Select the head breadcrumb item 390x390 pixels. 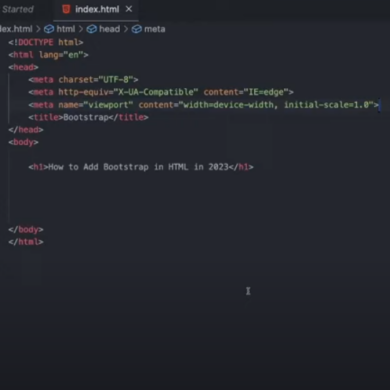click(x=109, y=29)
